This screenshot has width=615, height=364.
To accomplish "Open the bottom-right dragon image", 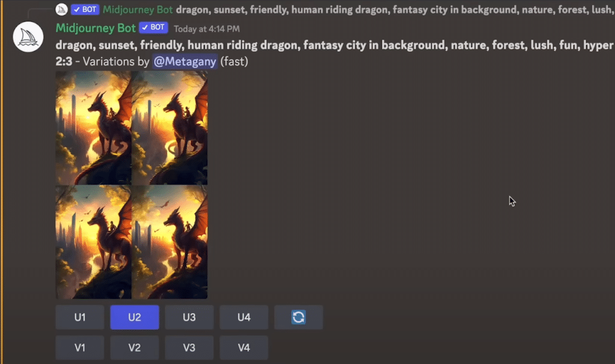I will 169,242.
